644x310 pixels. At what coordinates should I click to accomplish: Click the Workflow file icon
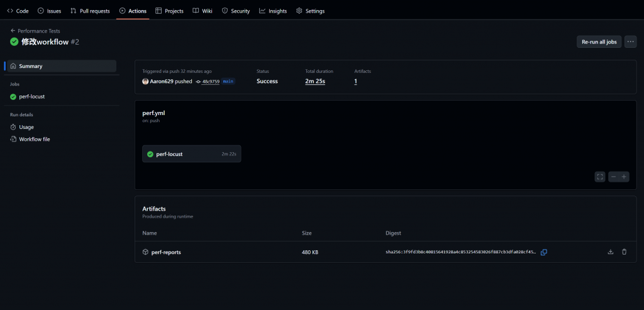(13, 139)
